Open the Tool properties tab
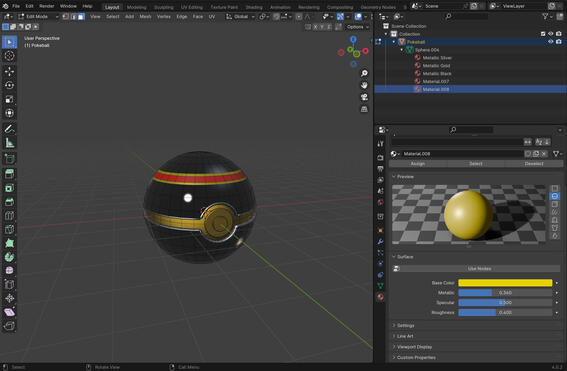The image size is (567, 371). click(x=380, y=144)
